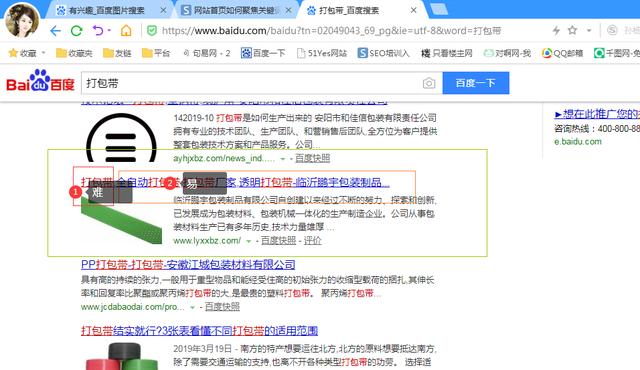Expand the arrow beside www.lyxxbz.com

pyautogui.click(x=248, y=241)
